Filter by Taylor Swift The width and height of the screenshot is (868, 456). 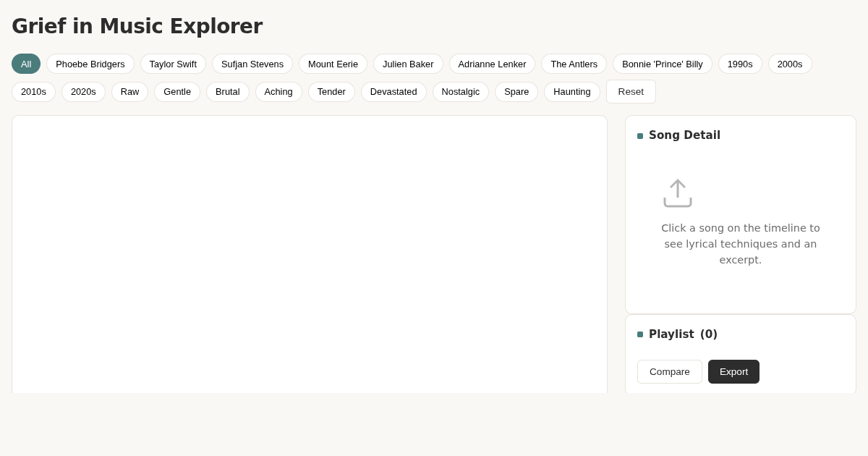[173, 64]
